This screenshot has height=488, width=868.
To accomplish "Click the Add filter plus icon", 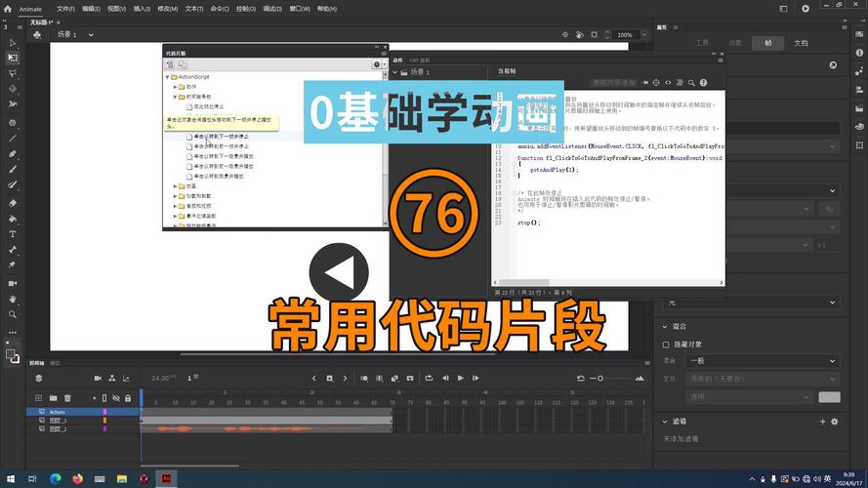I will coord(823,422).
